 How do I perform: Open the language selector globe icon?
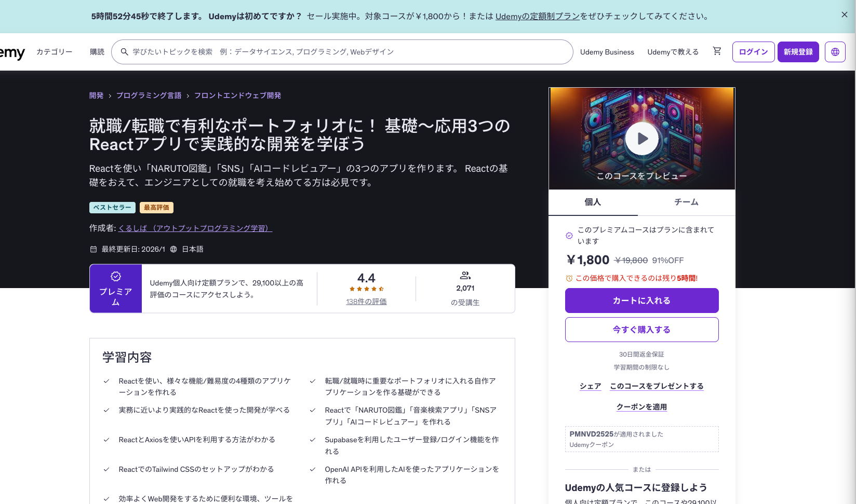[x=835, y=52]
